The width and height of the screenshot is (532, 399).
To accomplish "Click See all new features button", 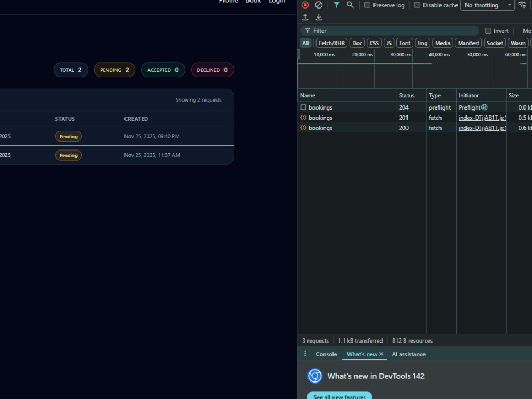I will (339, 396).
